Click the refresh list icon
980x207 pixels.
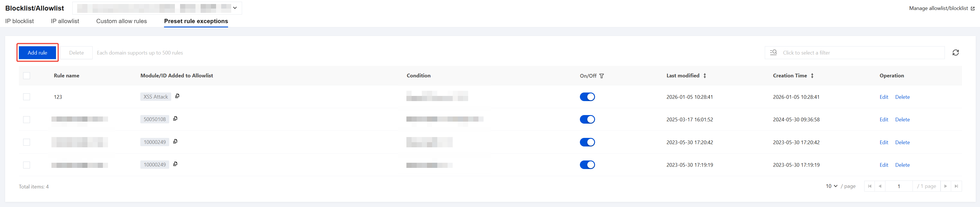coord(955,53)
